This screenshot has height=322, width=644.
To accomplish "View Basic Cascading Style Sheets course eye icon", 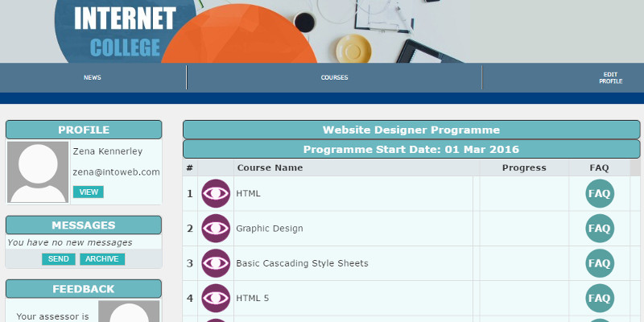I will 216,263.
